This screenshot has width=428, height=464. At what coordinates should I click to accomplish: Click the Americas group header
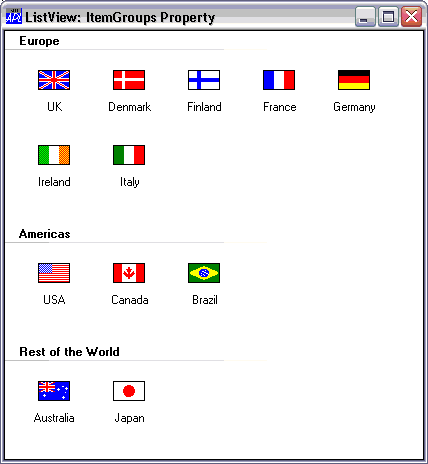pyautogui.click(x=45, y=234)
